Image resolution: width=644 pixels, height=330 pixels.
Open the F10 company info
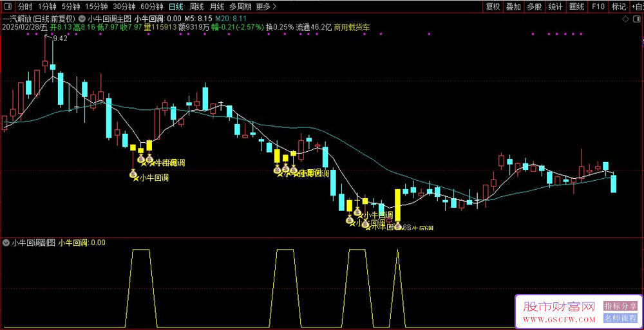click(x=598, y=6)
